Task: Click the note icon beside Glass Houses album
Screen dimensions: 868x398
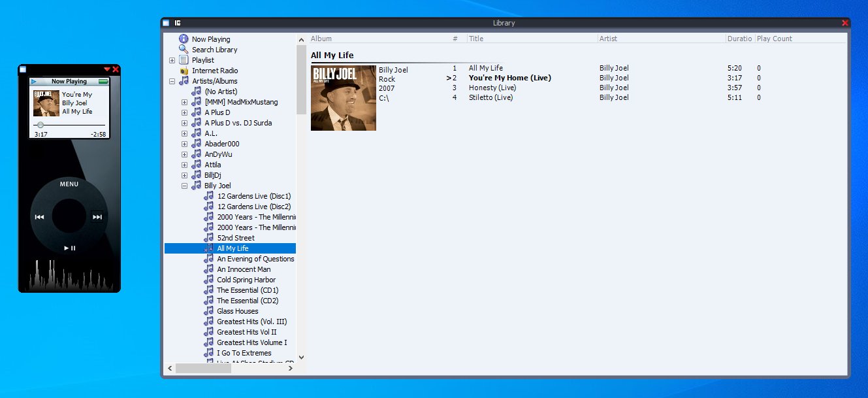Action: point(209,311)
